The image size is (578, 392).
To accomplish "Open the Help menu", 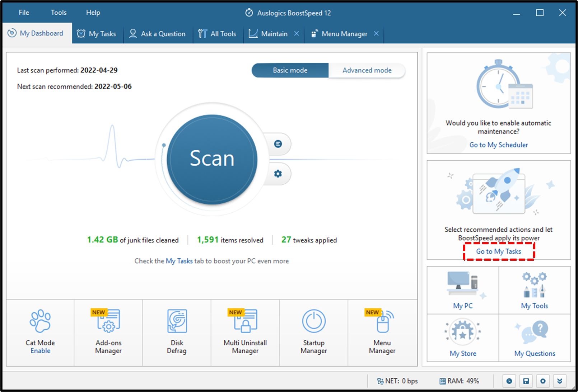I will (x=93, y=13).
